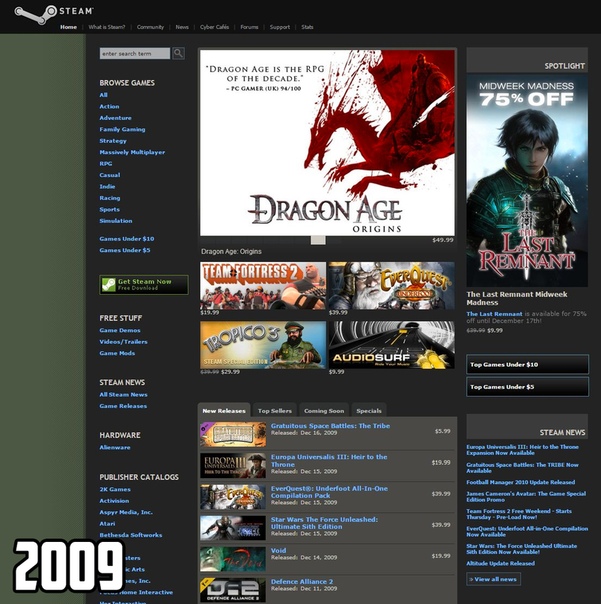Image resolution: width=601 pixels, height=604 pixels.
Task: Browse the Adventure games category
Action: [116, 118]
